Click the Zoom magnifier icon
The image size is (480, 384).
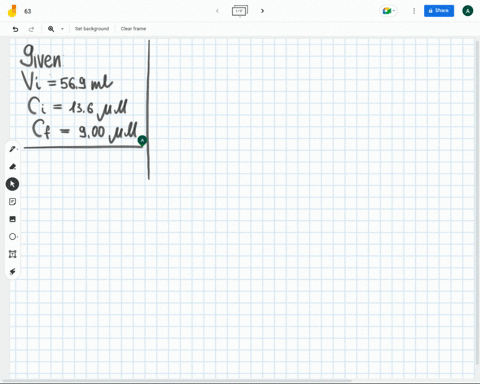coord(51,29)
